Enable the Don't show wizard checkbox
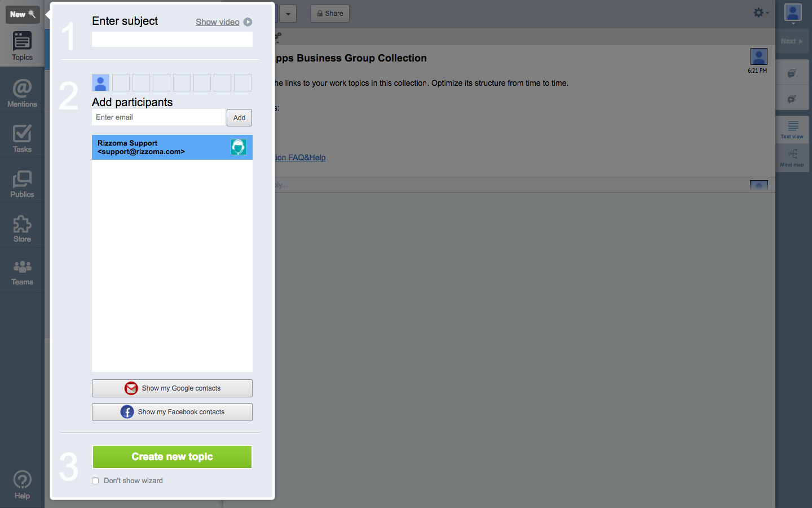The image size is (812, 508). coord(95,481)
